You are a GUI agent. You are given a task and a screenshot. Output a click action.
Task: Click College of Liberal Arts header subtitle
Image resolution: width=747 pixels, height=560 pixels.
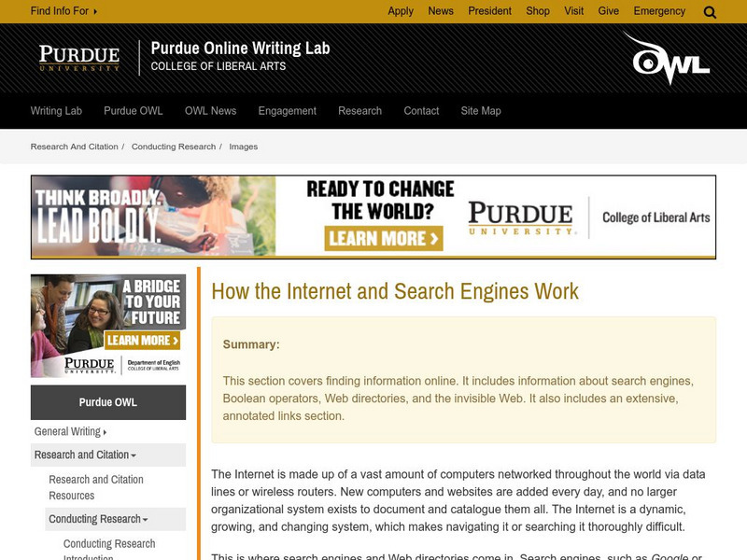[218, 66]
